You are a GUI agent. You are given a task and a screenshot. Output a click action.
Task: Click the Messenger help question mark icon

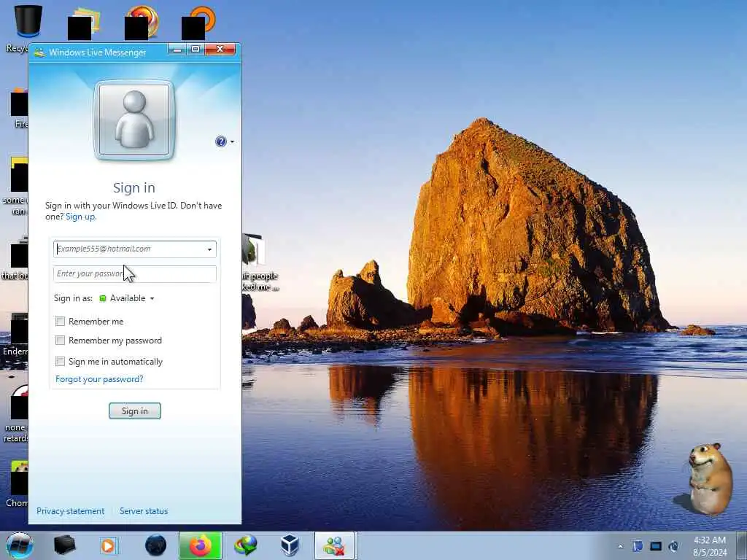point(221,141)
